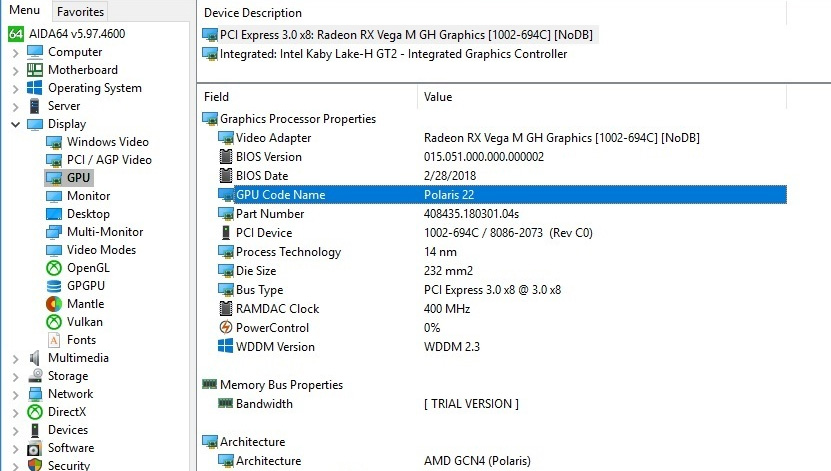Select the Vulkan icon under Display
Screen dimensions: 831x471
[x=55, y=322]
